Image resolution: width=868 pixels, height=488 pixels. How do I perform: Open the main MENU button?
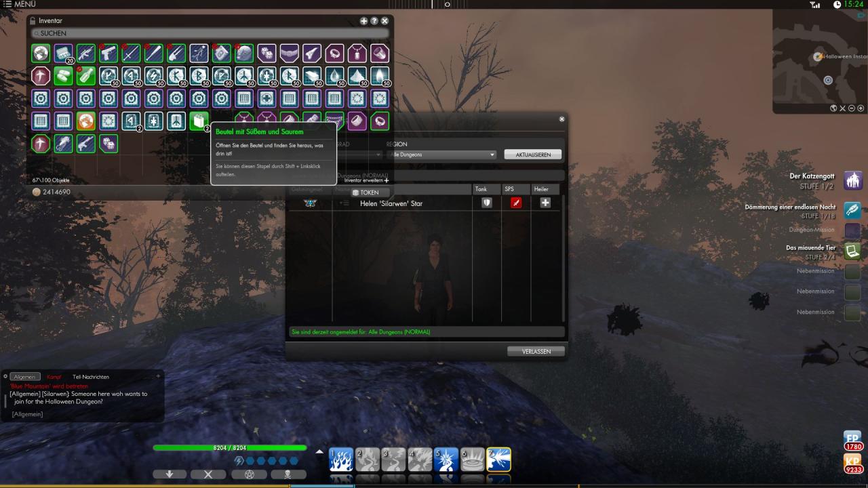(x=19, y=4)
